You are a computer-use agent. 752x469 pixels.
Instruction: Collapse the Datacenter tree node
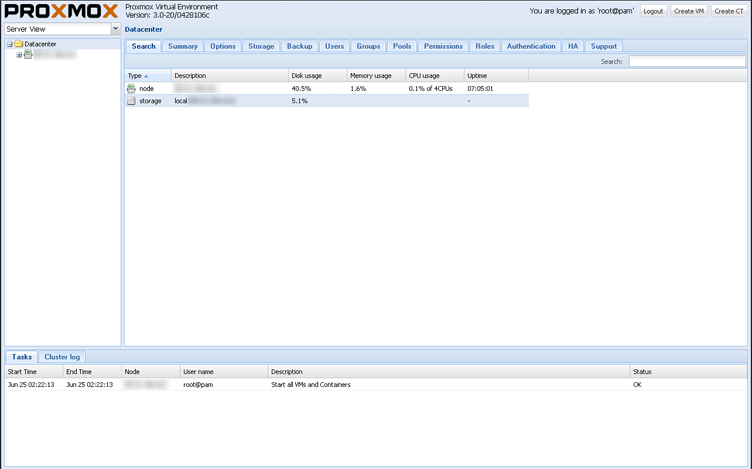(x=10, y=44)
